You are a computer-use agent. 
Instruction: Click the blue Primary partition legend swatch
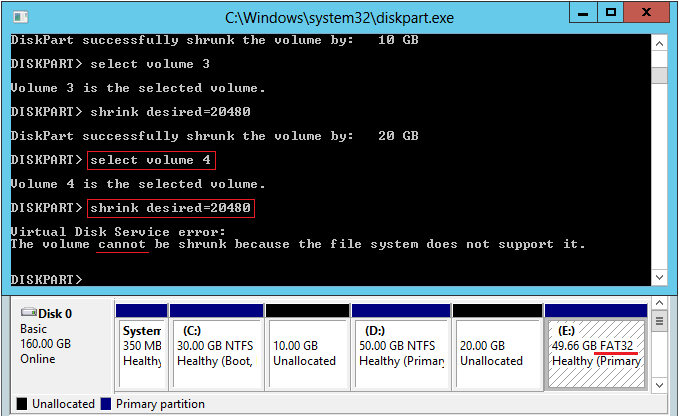(x=106, y=404)
